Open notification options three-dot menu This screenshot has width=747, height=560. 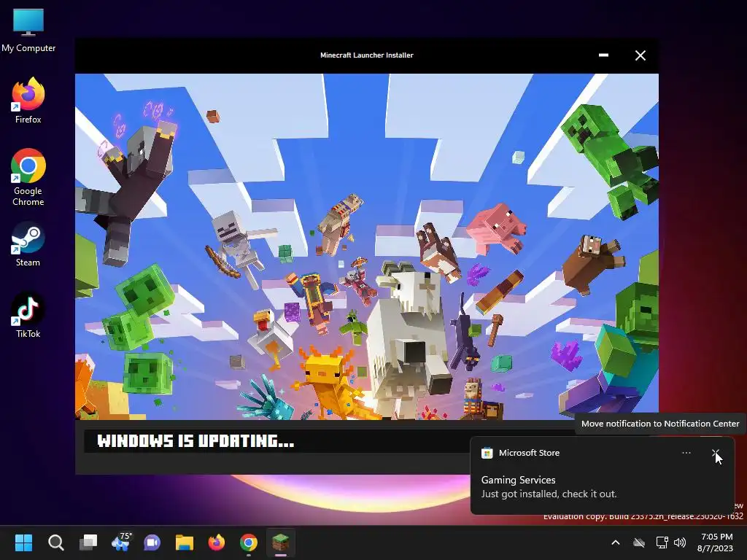(x=686, y=453)
